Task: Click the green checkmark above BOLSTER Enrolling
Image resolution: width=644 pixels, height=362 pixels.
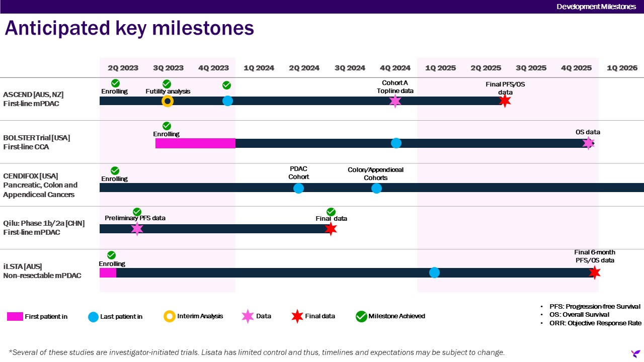Action: (x=167, y=126)
